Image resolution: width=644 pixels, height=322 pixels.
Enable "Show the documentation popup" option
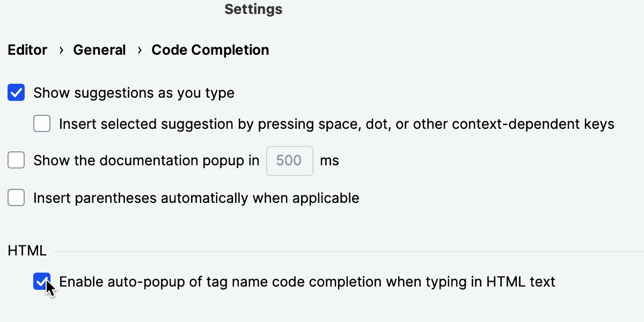(16, 160)
